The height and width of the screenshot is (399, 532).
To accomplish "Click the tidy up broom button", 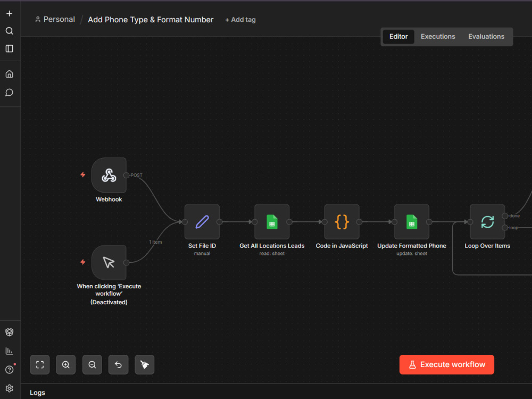I will pos(145,365).
